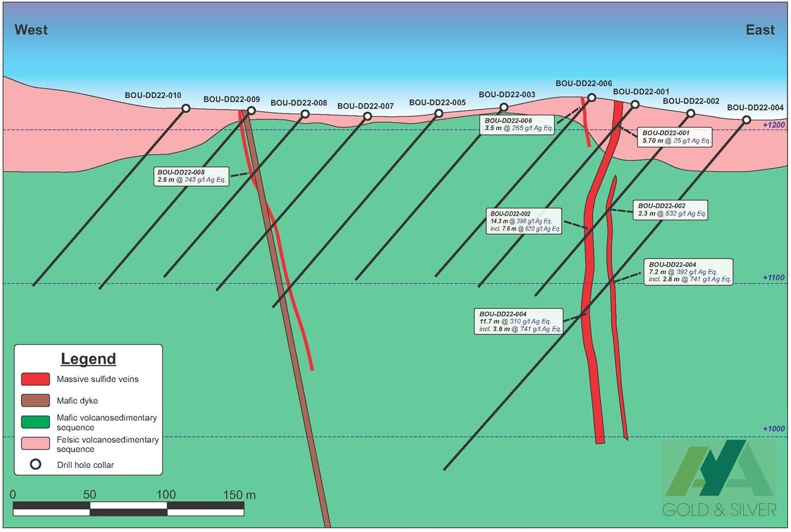Select the BOU-DD22-008 collar marker
Image resolution: width=791 pixels, height=532 pixels.
click(x=305, y=115)
